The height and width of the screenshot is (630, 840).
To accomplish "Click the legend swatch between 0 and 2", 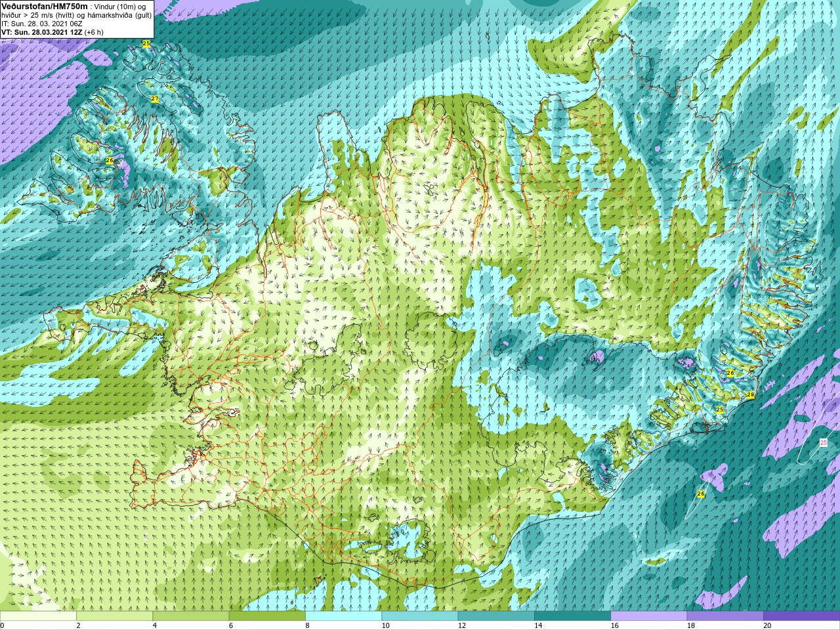I will 38,616.
